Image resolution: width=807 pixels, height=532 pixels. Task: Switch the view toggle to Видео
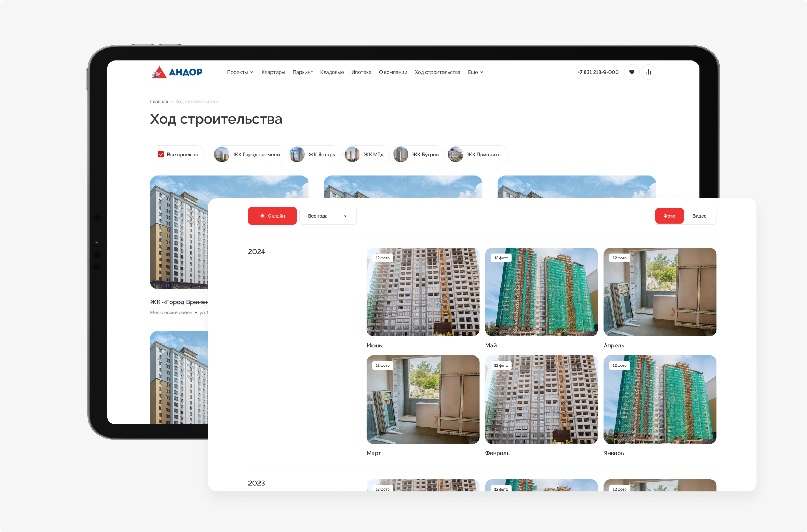[699, 216]
